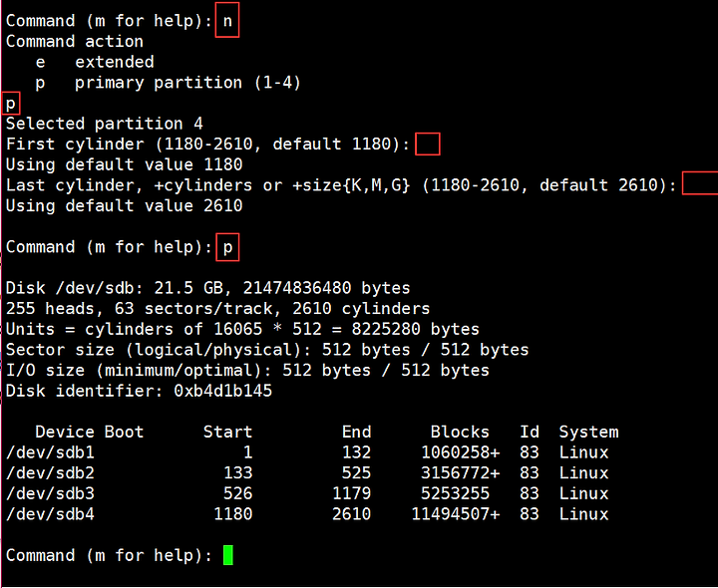Click the 'Command action' line
The width and height of the screenshot is (718, 588).
(x=74, y=41)
